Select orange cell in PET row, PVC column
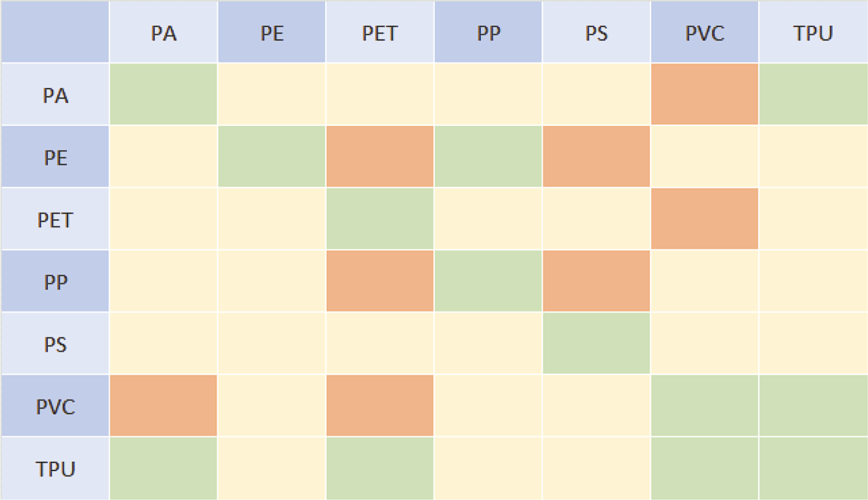Screen dimensions: 868x500 click(705, 219)
